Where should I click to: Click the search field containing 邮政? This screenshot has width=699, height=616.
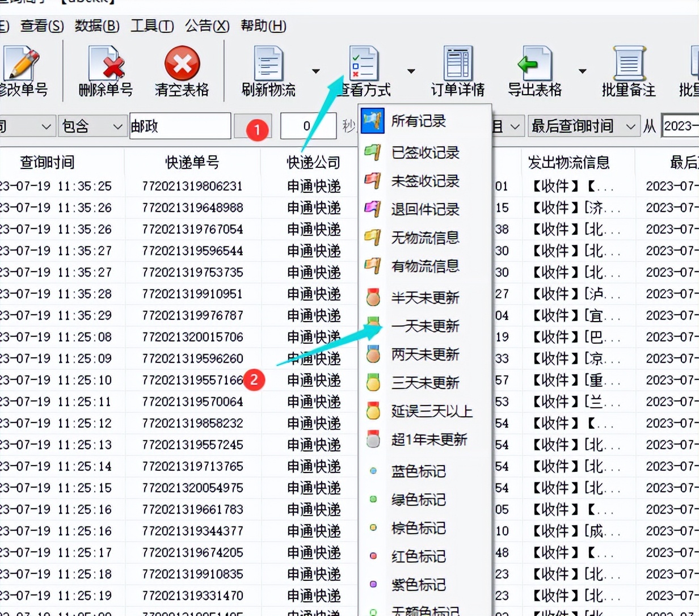click(180, 126)
